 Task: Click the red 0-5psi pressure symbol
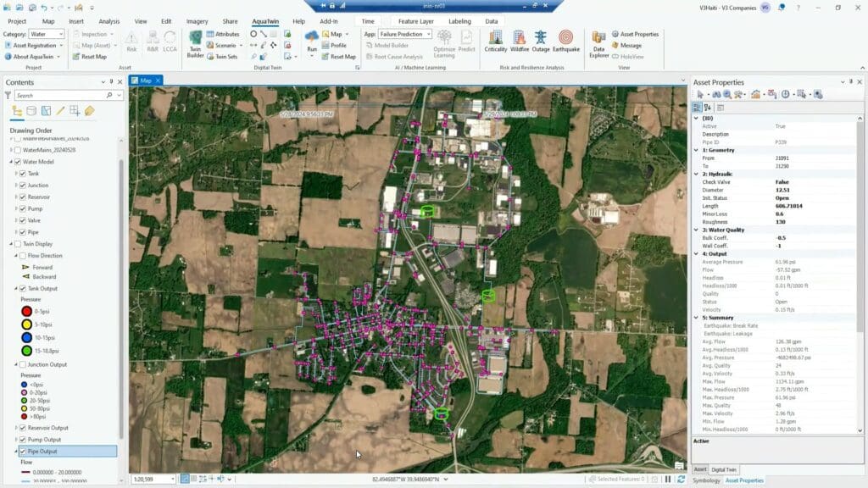[26, 312]
